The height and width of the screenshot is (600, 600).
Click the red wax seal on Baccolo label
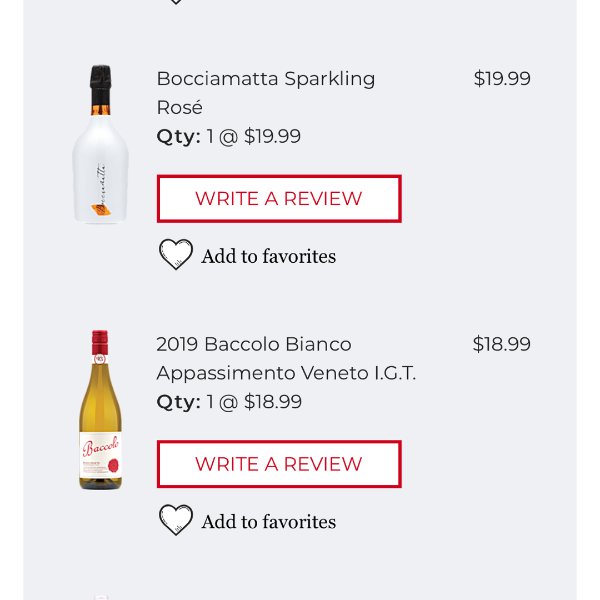click(113, 466)
